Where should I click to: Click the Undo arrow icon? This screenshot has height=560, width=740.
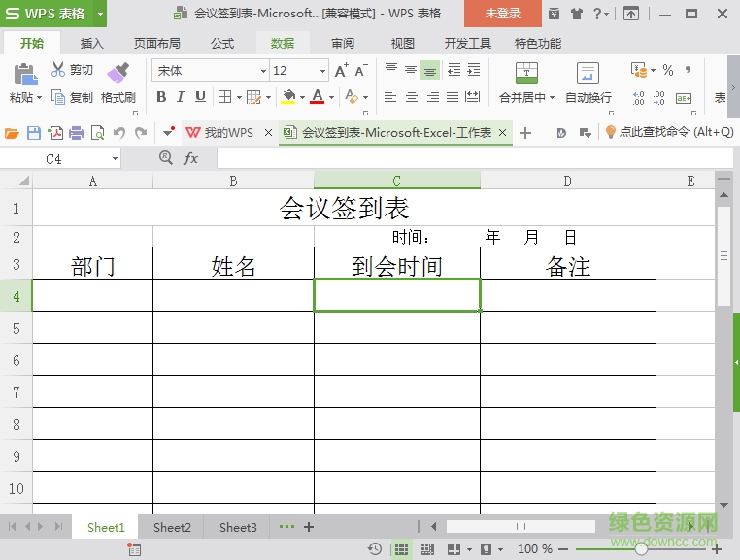pos(119,133)
